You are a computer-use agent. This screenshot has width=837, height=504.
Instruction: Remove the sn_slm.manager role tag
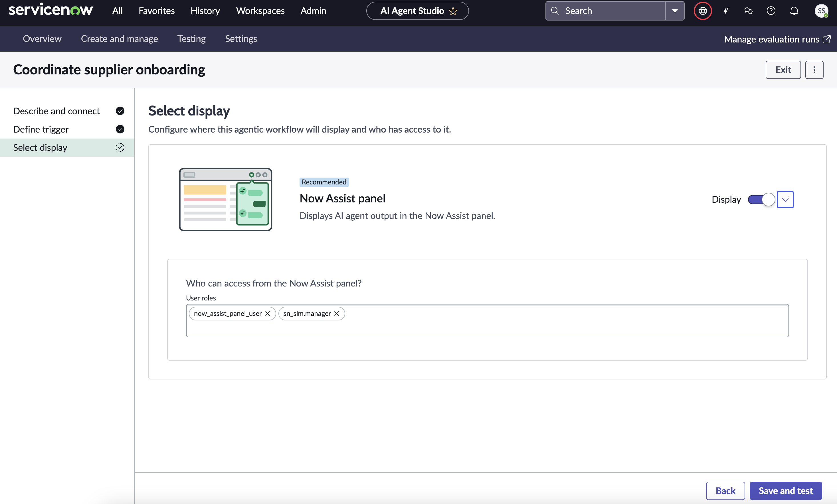(337, 314)
